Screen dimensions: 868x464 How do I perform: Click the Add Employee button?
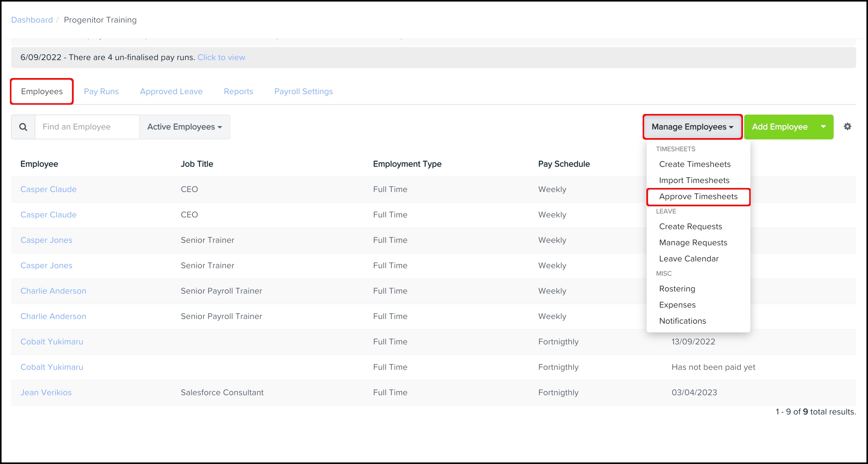[779, 127]
